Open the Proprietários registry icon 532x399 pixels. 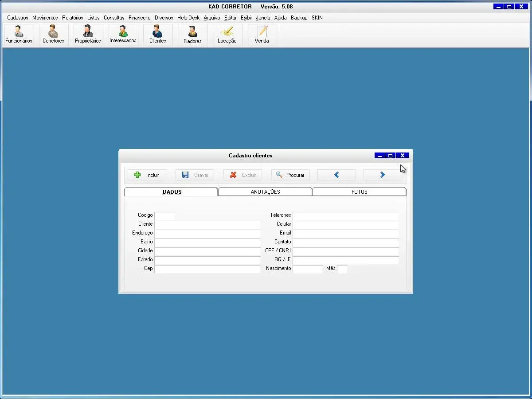88,35
